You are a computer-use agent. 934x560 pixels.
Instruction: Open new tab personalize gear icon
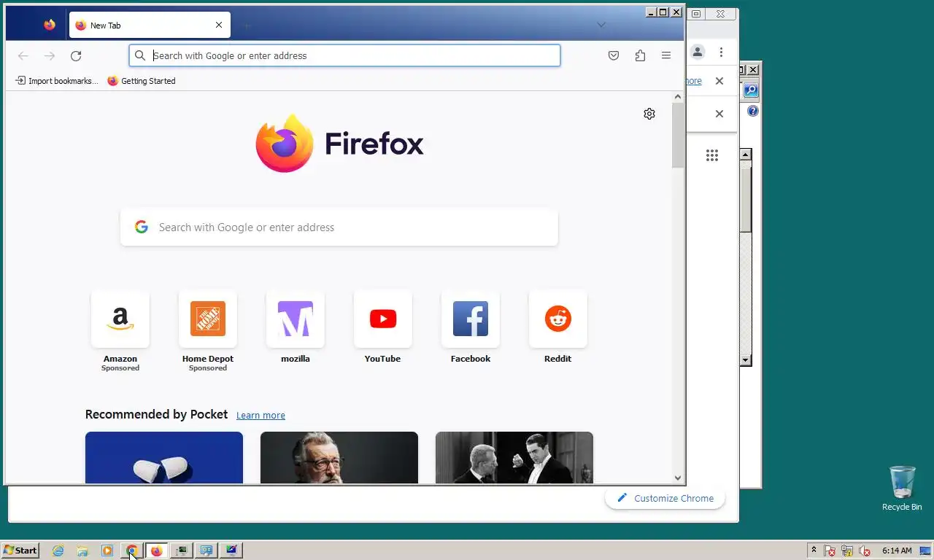tap(649, 114)
